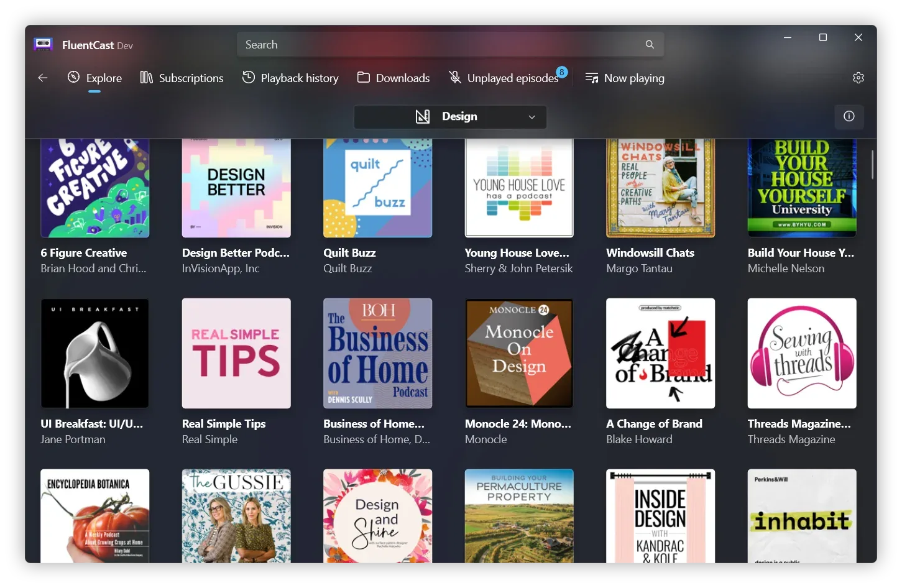Open Sewing with Threads cover art

802,353
